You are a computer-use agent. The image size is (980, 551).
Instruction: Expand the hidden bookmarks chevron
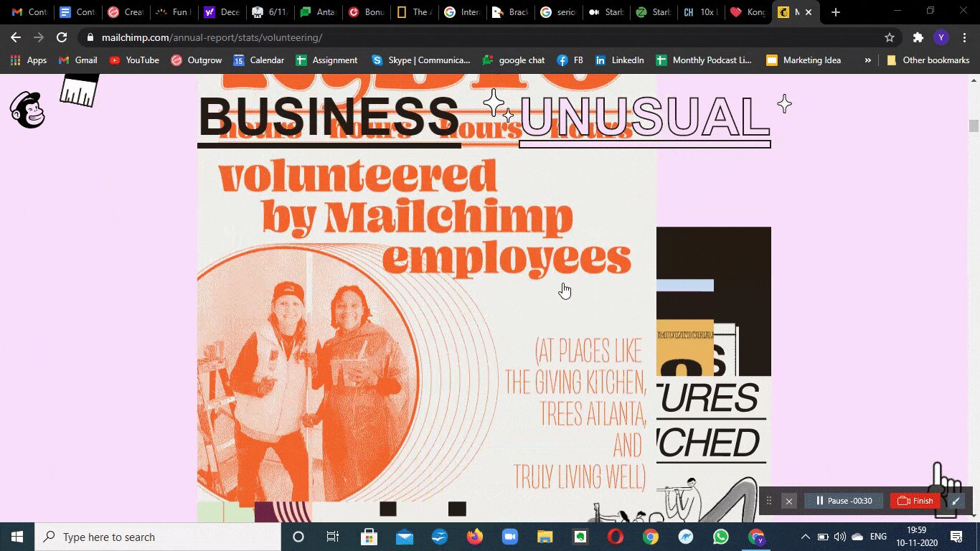tap(867, 60)
